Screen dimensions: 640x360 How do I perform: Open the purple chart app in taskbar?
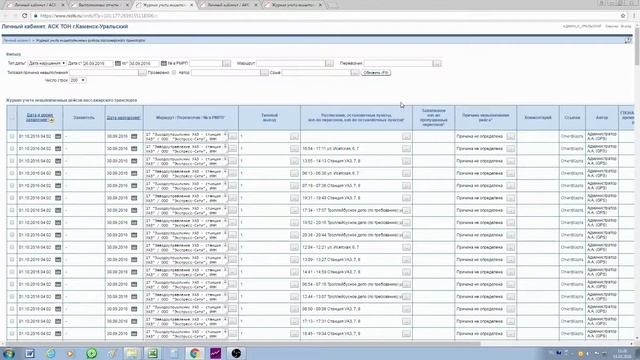(x=216, y=353)
